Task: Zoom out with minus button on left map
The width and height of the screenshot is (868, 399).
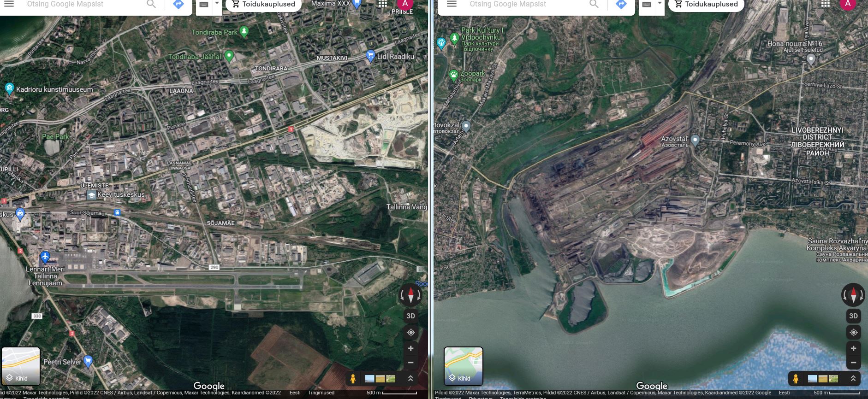Action: [x=410, y=363]
